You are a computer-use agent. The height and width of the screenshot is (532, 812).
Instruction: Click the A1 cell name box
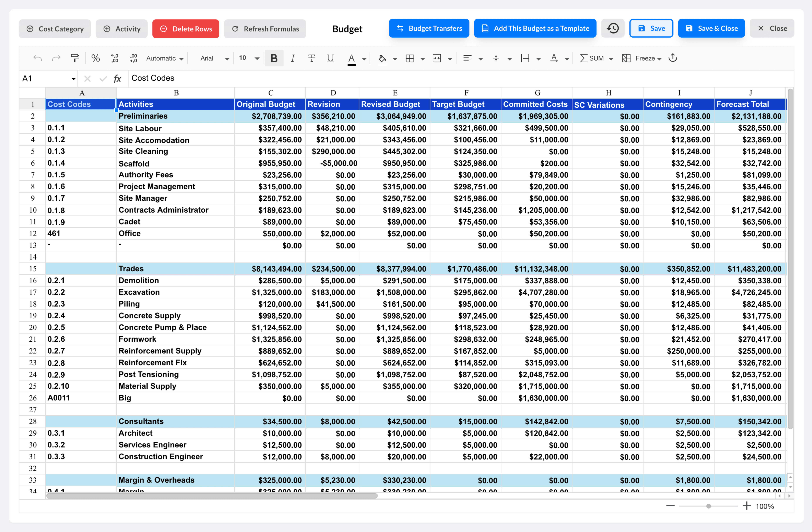pyautogui.click(x=48, y=79)
